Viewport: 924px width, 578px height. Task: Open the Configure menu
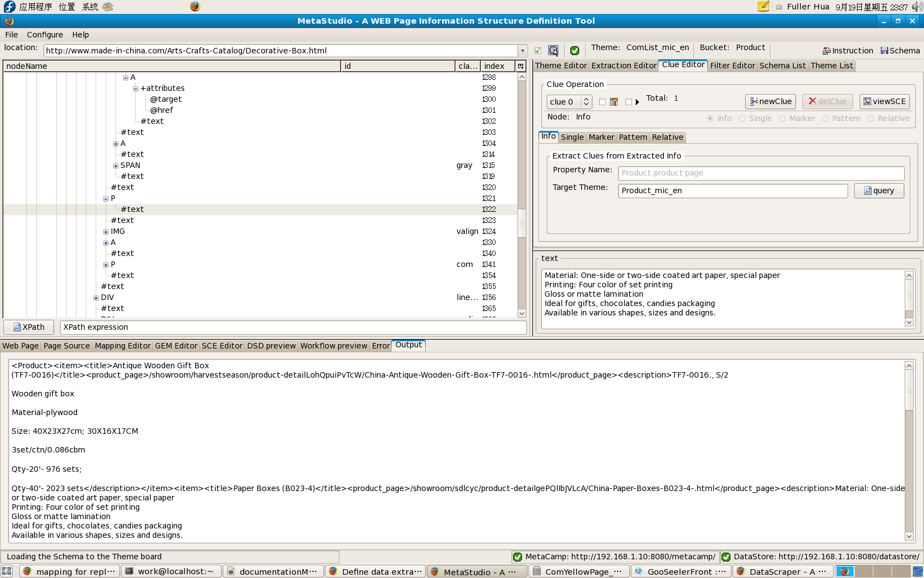[45, 35]
